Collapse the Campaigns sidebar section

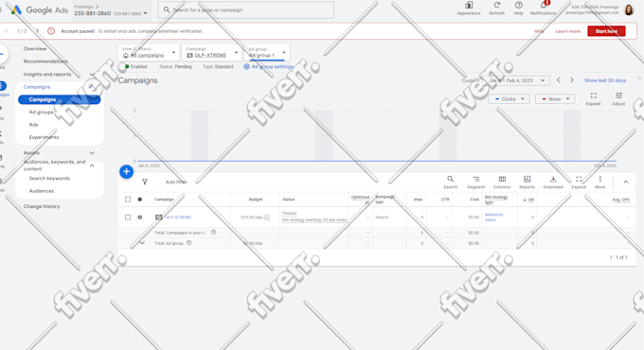[x=92, y=87]
